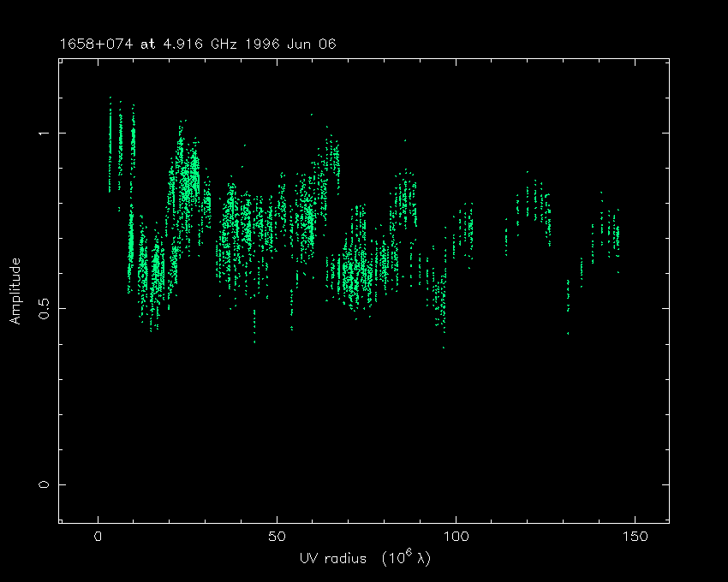This screenshot has height=582, width=728.
Task: Click the x-axis tick label '50'
Action: click(x=277, y=537)
